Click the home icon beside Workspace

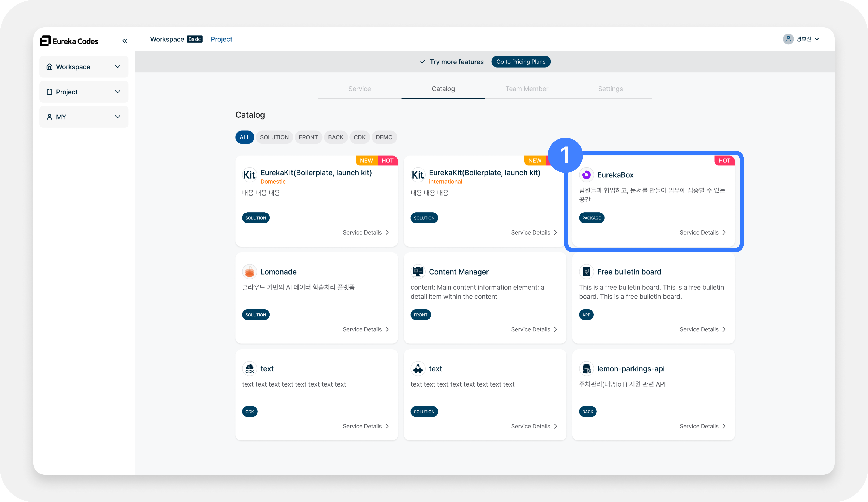coord(49,67)
